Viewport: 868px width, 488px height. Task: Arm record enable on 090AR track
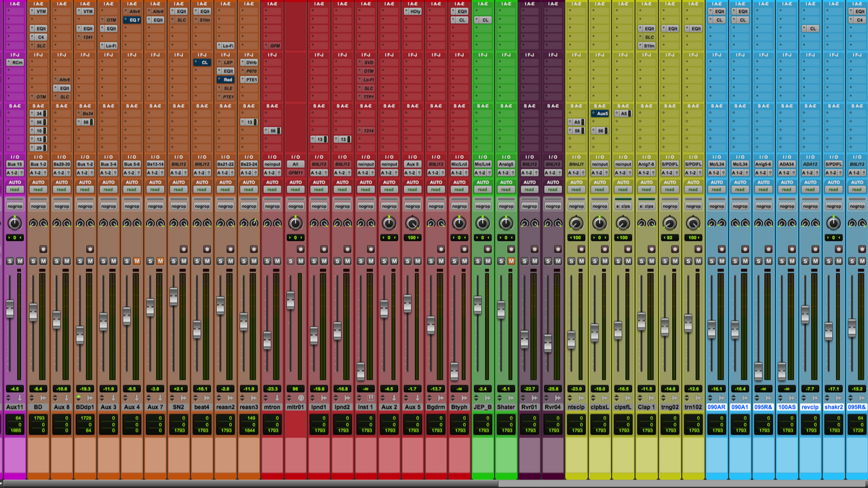tap(722, 249)
